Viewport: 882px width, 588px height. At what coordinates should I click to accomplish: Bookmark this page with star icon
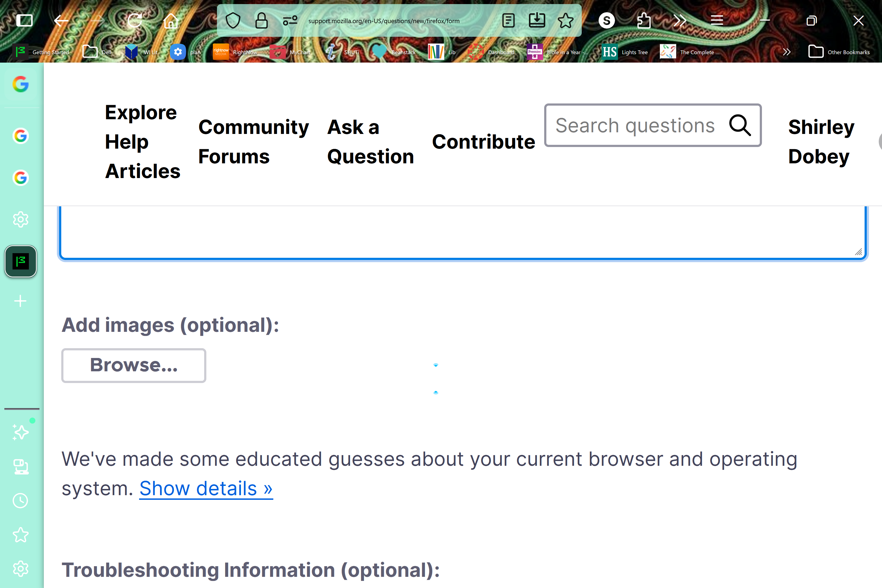click(565, 21)
